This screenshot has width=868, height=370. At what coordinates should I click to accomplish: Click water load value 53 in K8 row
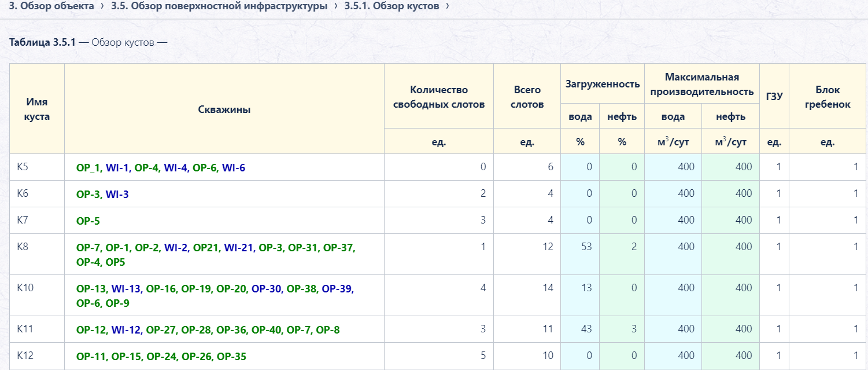point(586,247)
